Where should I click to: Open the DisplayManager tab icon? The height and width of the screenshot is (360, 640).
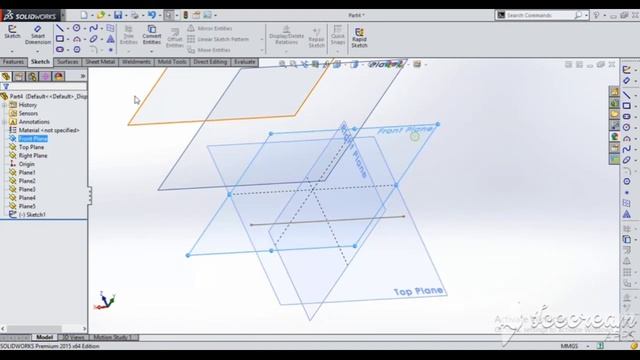(58, 76)
